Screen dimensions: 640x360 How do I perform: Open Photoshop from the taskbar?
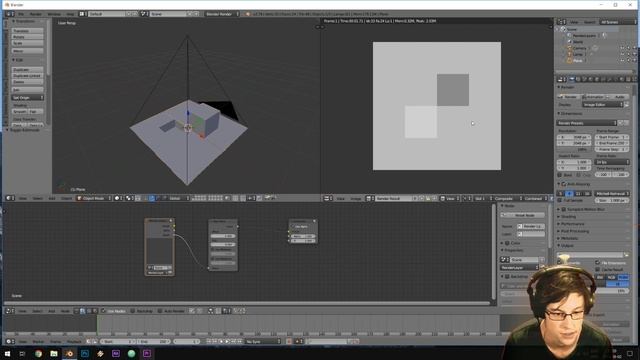point(85,353)
